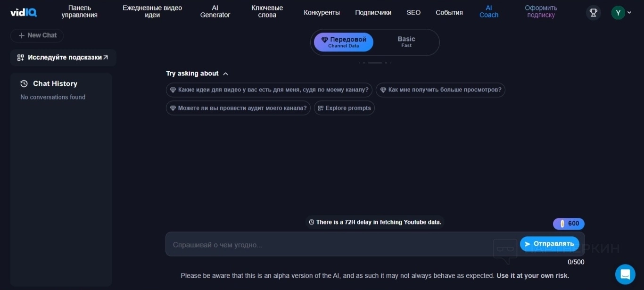644x290 pixels.
Task: Open the Конкуренты menu item
Action: coord(322,13)
